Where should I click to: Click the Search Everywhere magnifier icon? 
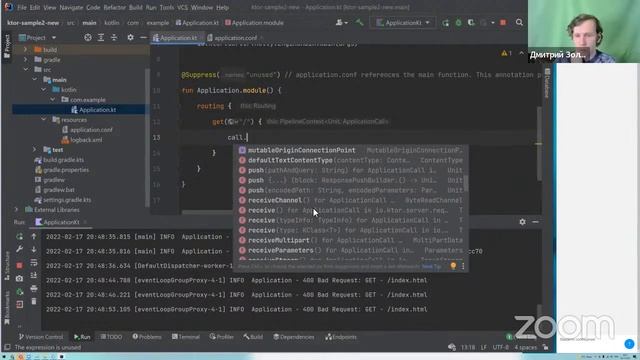click(519, 23)
